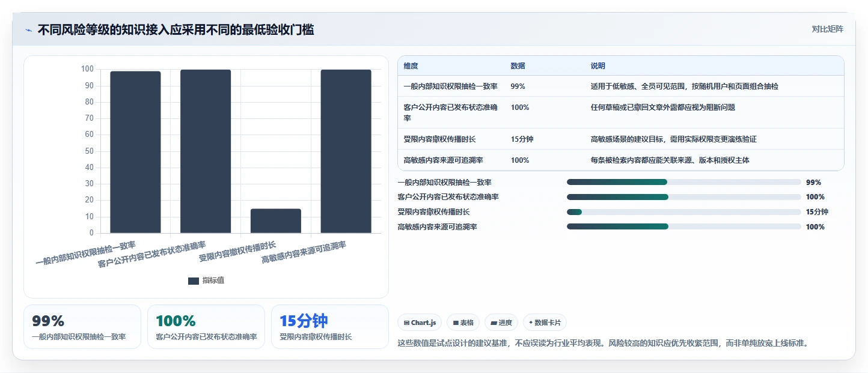
Task: Click the 高敏感内容来源可追溯率 progress bar
Action: (x=683, y=226)
